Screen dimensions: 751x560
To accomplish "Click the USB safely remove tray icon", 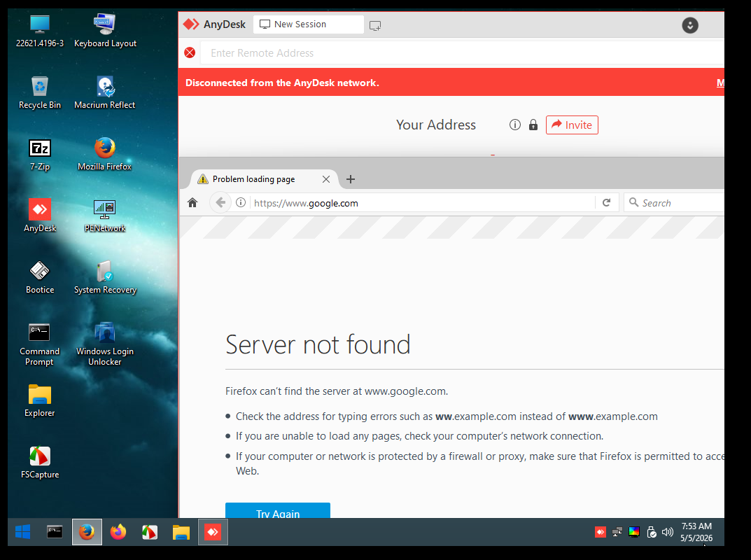I will point(652,532).
